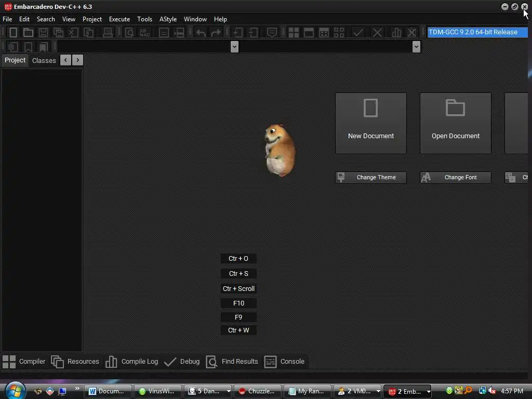The image size is (532, 399).
Task: Click the Insert toolbar icon in second row
Action: click(13, 47)
